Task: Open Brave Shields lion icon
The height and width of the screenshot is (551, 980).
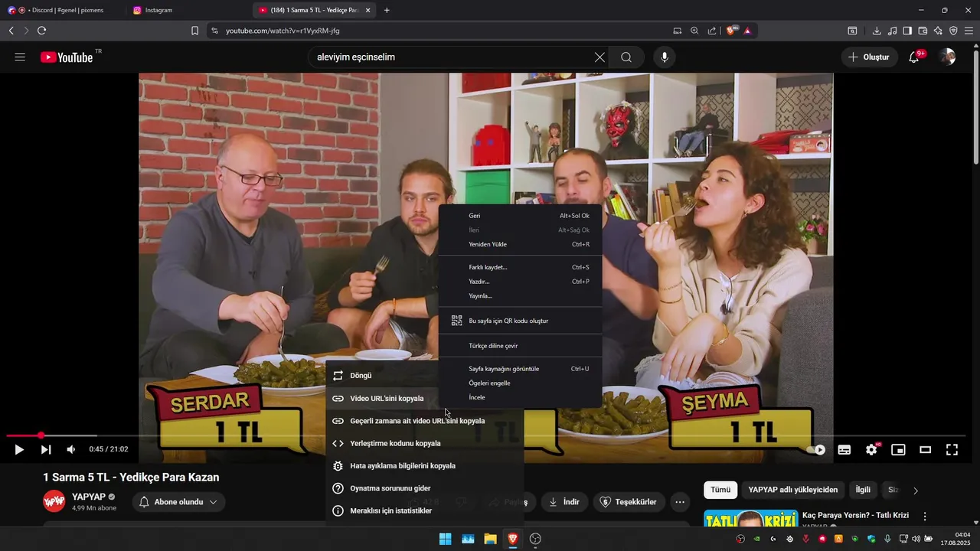Action: pyautogui.click(x=731, y=31)
